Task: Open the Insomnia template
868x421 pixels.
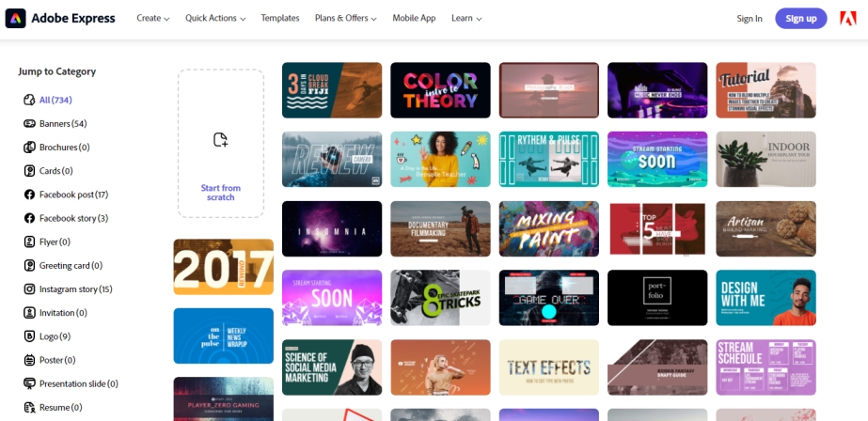Action: pos(332,229)
